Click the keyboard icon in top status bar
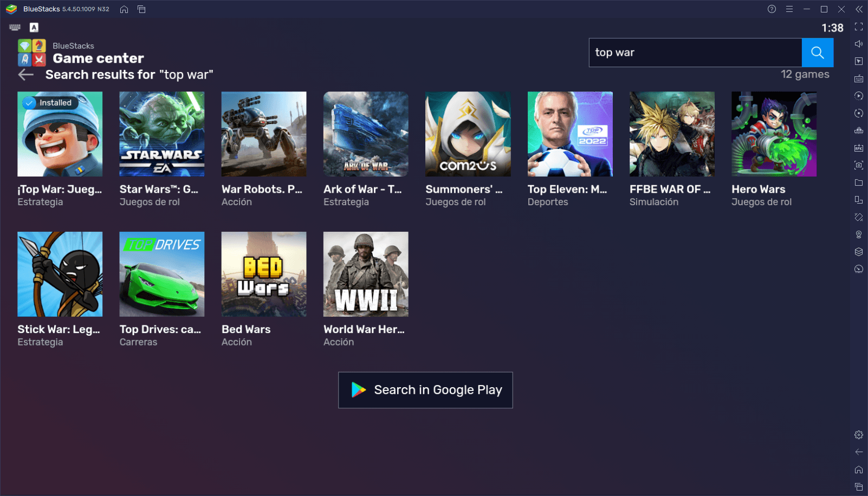 coord(15,27)
